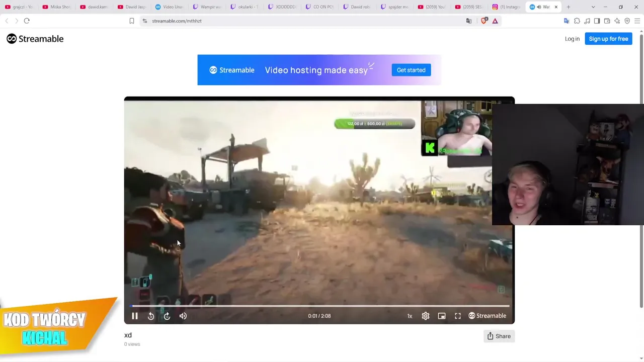Click the 'xd' video title
The width and height of the screenshot is (644, 362).
[x=128, y=335]
